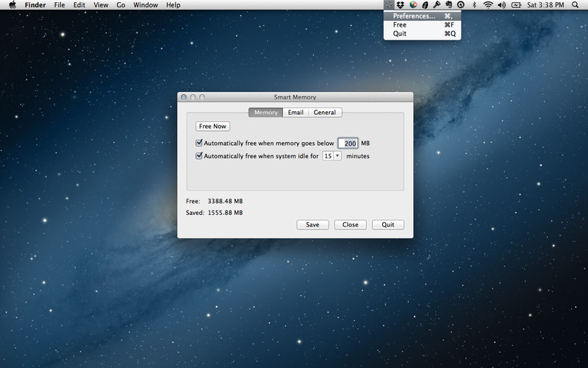Click the circular black disc menu bar icon
588x368 pixels.
461,5
